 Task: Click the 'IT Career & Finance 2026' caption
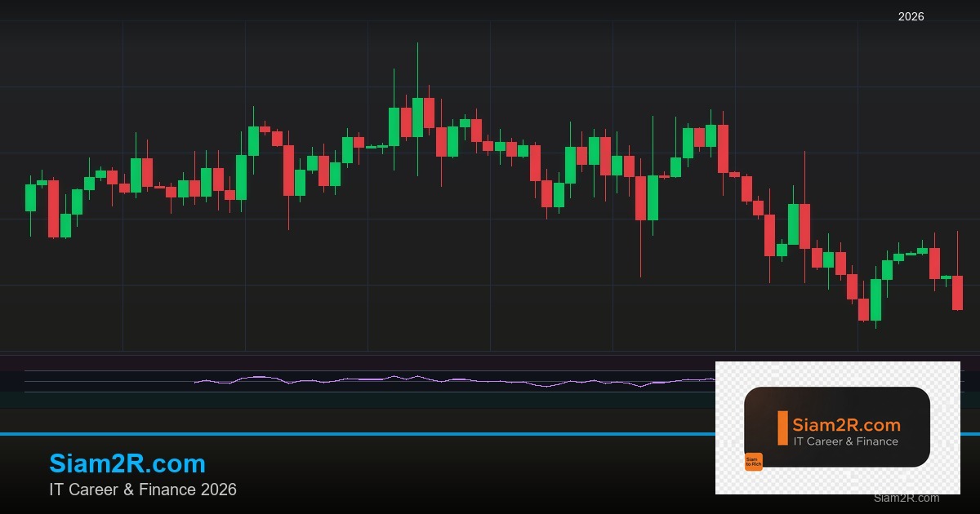pos(144,490)
